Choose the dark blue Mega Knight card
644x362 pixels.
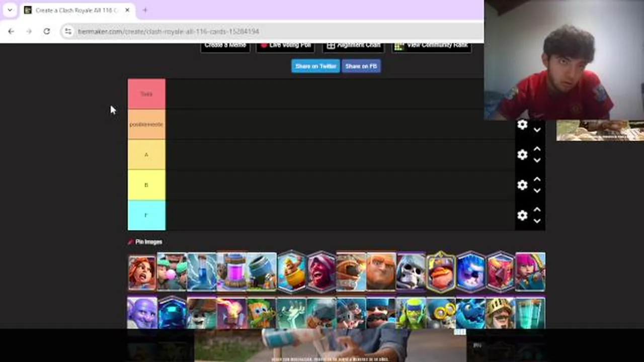[x=172, y=313]
